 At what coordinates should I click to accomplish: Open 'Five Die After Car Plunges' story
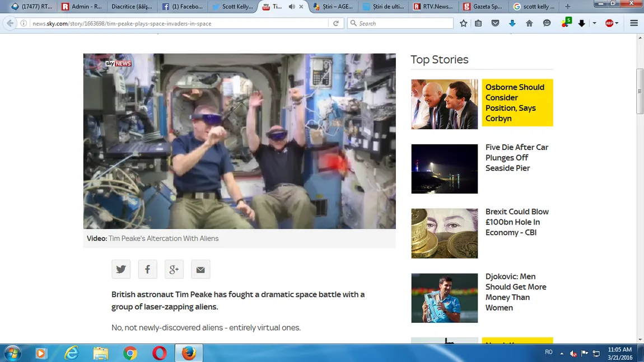(517, 158)
